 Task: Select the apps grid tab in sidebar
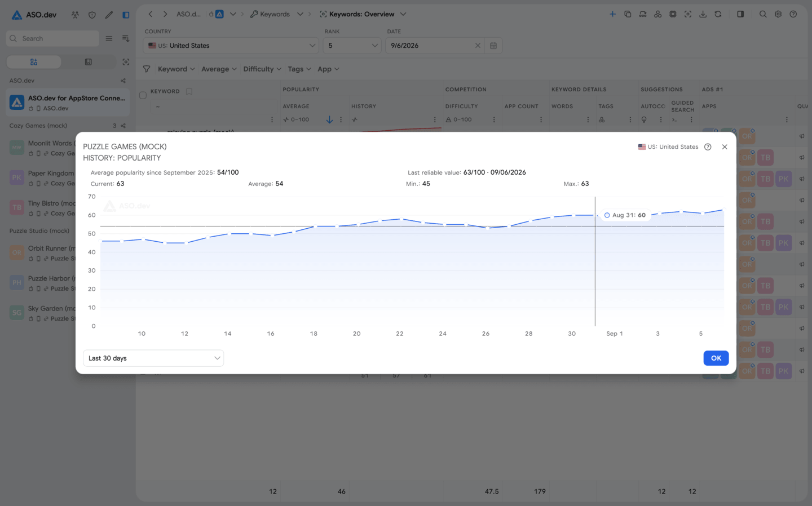[34, 62]
